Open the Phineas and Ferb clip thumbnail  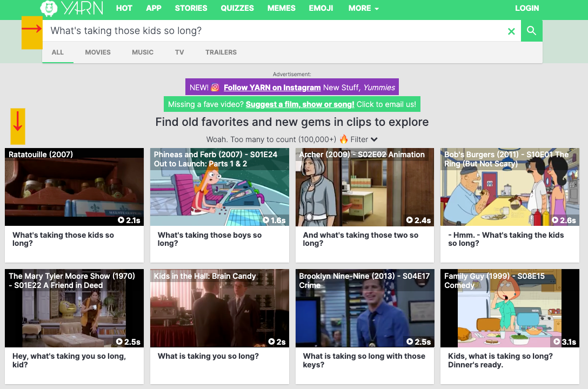219,187
